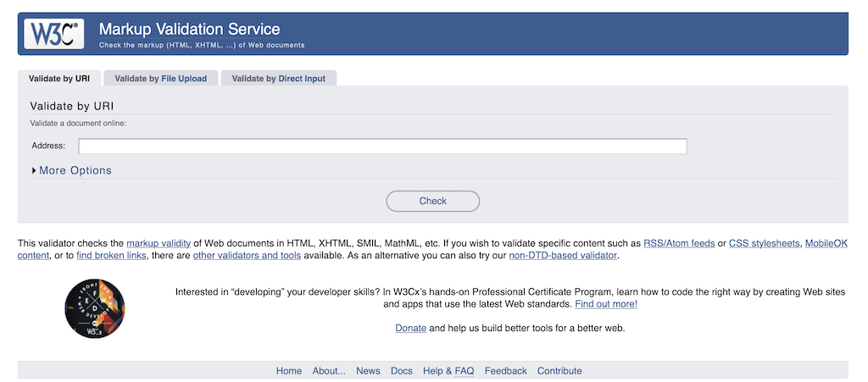Focus the Address input field
Screen dimensions: 868x382
[x=382, y=146]
